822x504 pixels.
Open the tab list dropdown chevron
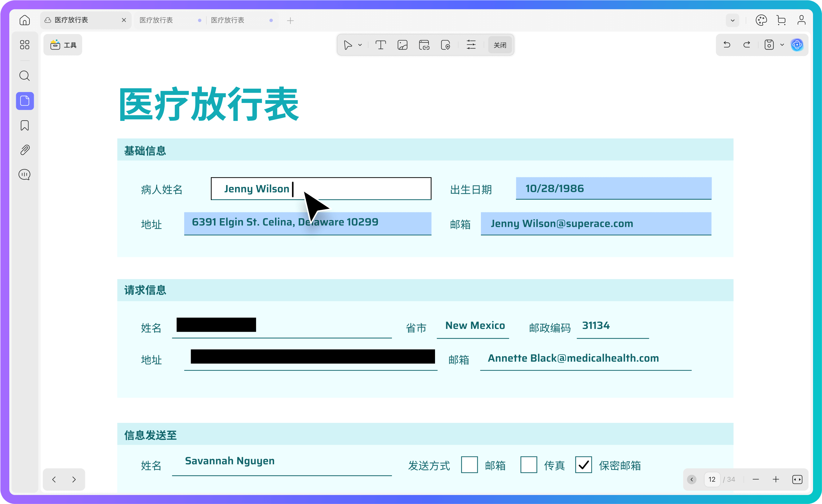tap(732, 20)
